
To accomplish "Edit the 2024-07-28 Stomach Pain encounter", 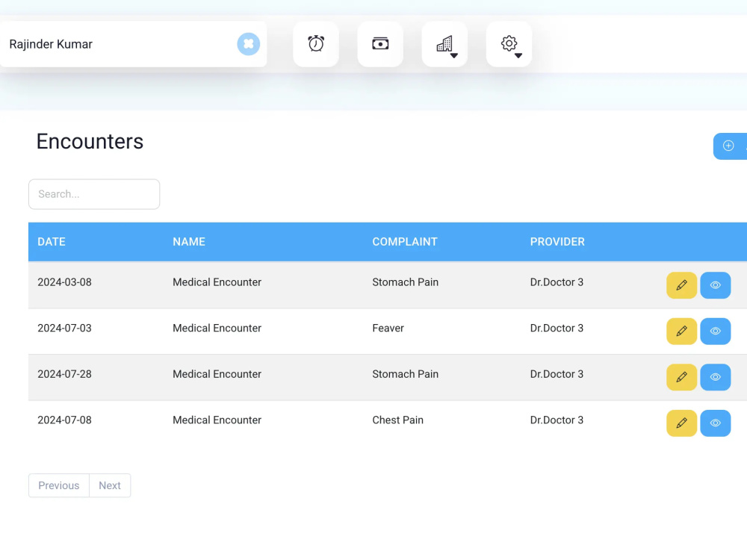I will 682,377.
